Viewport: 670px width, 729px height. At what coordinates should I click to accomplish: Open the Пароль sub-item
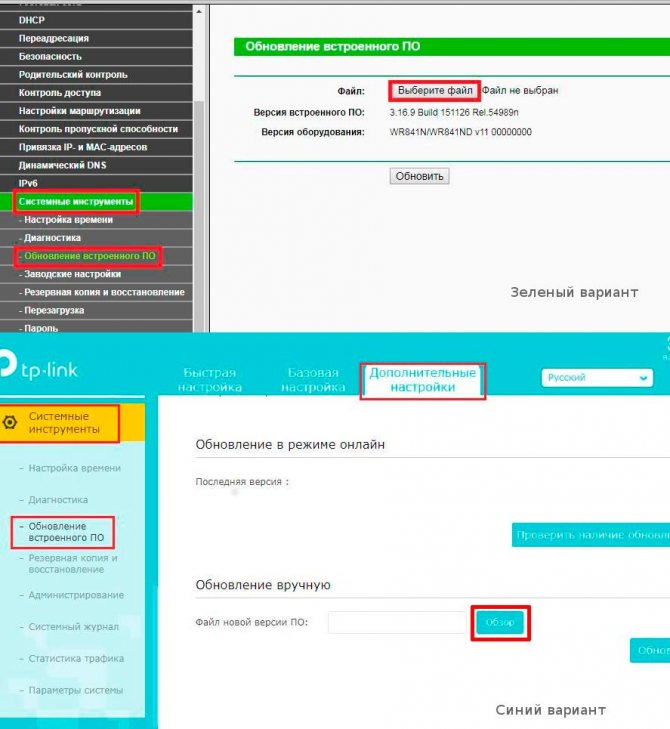tap(40, 328)
